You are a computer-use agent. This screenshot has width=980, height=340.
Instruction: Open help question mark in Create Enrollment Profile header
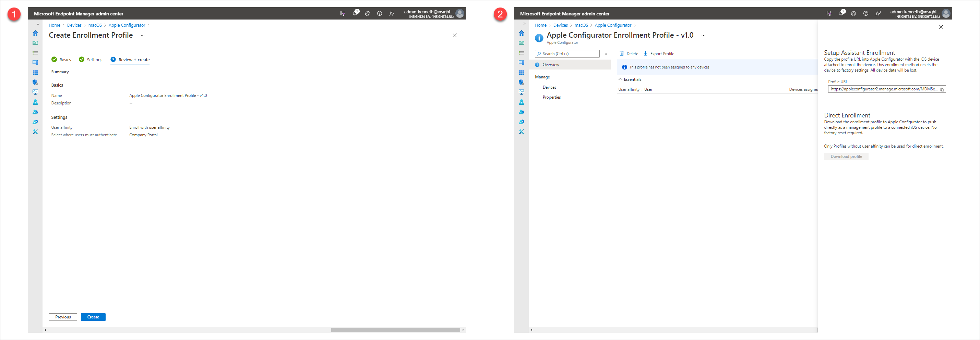[379, 13]
